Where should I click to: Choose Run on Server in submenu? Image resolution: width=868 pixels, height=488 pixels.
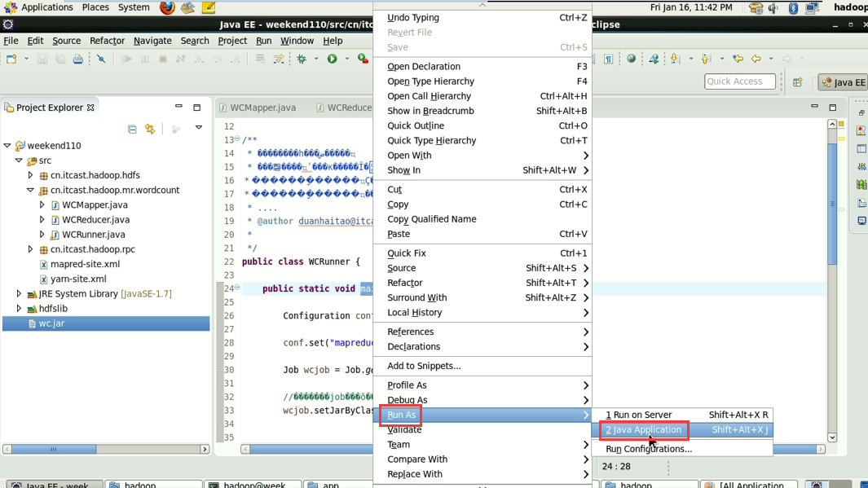pos(682,415)
